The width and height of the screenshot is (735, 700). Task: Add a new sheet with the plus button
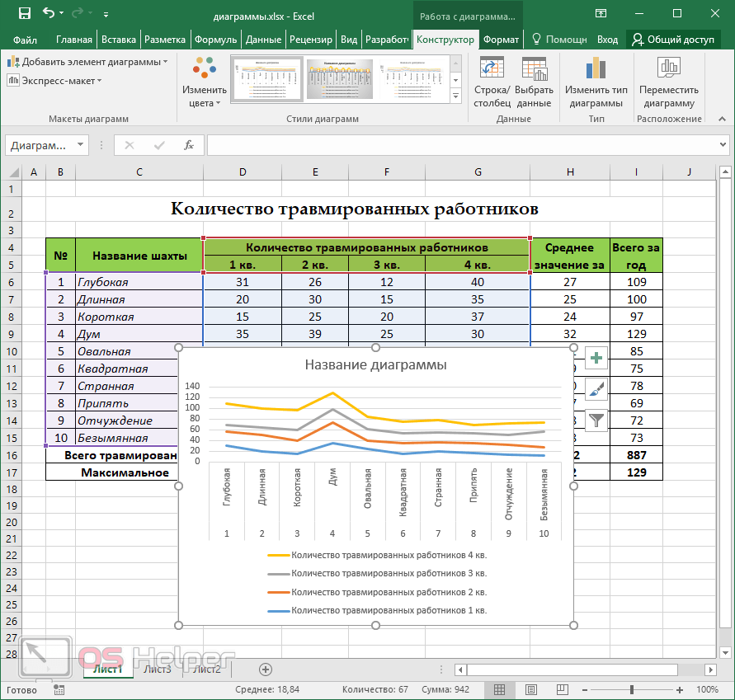[x=265, y=669]
